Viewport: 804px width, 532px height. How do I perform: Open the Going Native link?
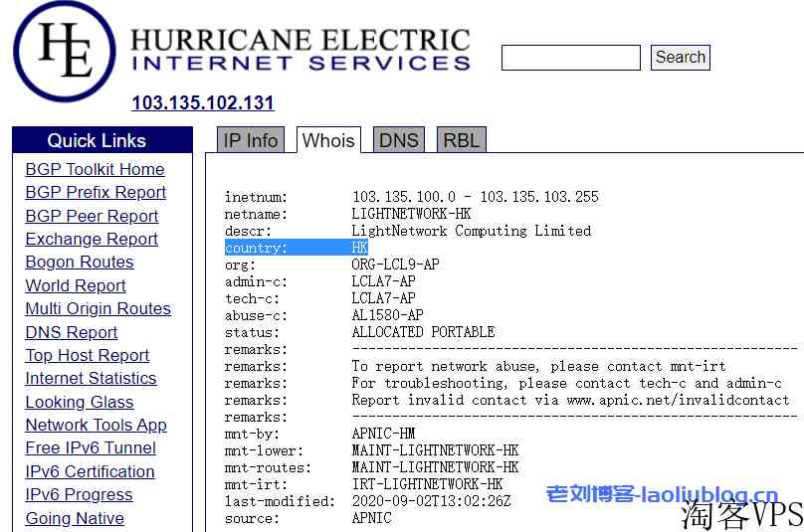point(75,518)
